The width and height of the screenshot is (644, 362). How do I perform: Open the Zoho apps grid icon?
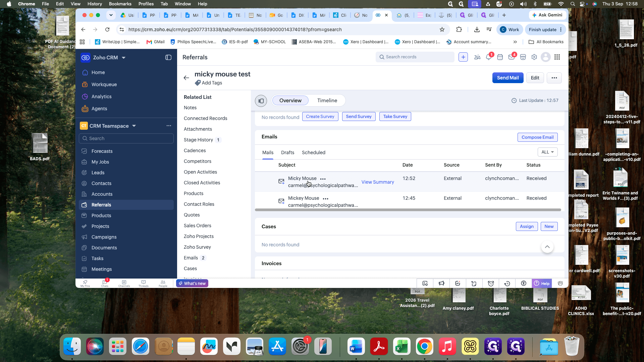coord(557,57)
